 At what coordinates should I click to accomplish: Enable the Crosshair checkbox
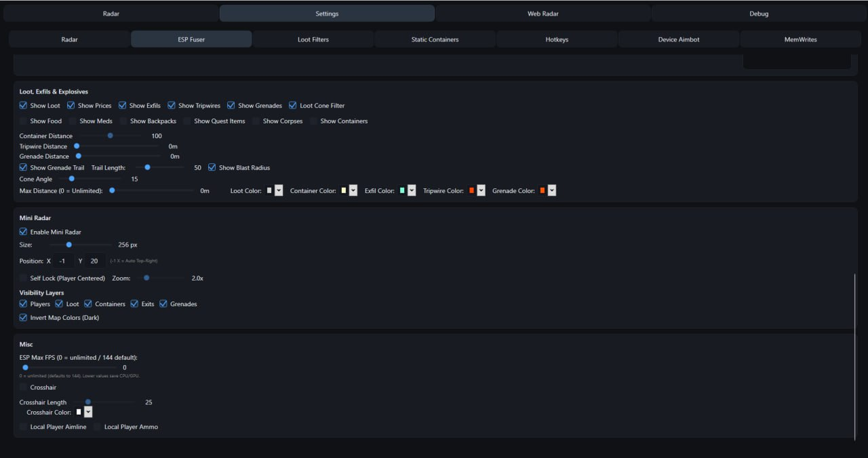tap(24, 388)
